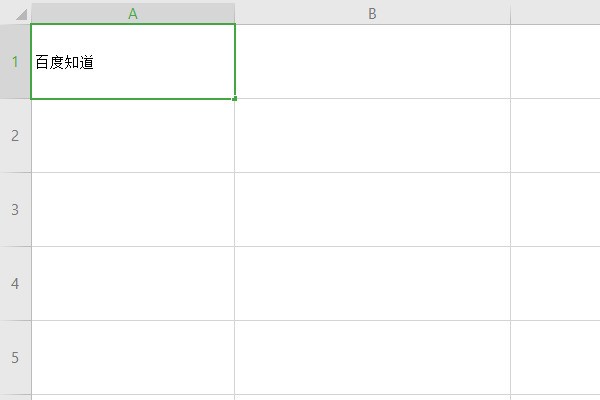Click row 1 cell right of column B
Viewport: 600px width, 400px height.
click(x=555, y=61)
